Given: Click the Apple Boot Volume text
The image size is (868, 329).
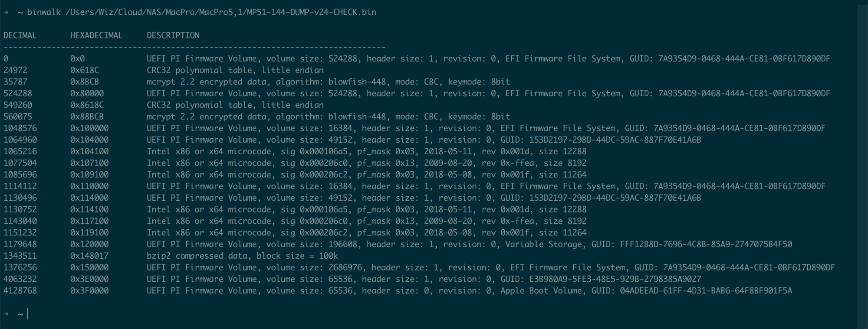Looking at the screenshot, I should click(541, 291).
